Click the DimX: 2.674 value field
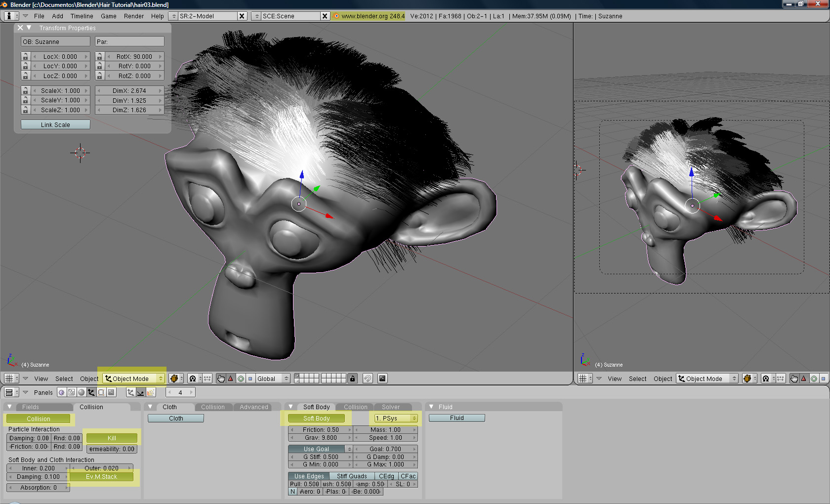Screen dimensions: 830x504 pyautogui.click(x=129, y=90)
